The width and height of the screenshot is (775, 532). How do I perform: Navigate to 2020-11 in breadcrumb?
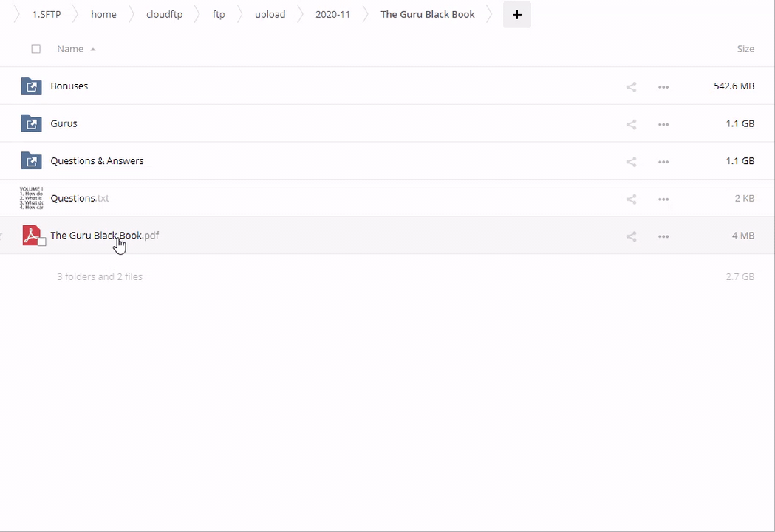pyautogui.click(x=332, y=15)
